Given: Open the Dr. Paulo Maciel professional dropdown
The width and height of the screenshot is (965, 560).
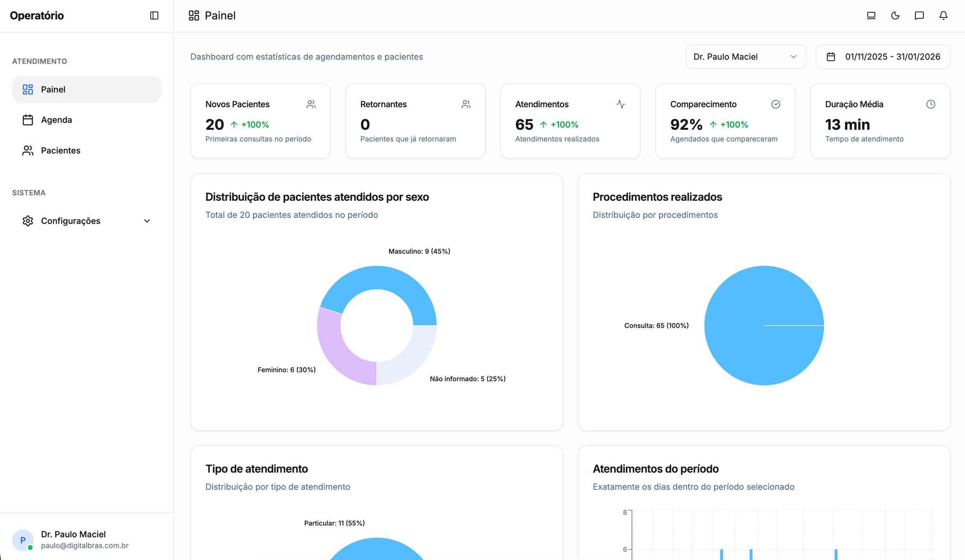Looking at the screenshot, I should pyautogui.click(x=745, y=56).
